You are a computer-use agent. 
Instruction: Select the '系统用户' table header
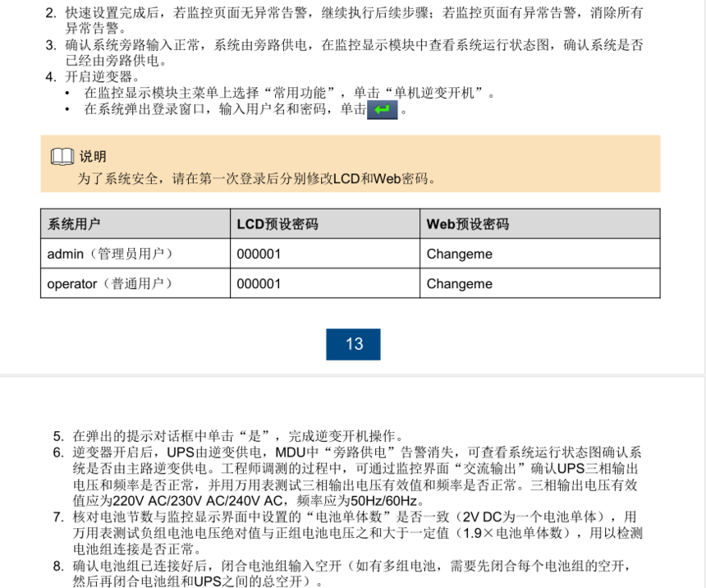tap(135, 224)
